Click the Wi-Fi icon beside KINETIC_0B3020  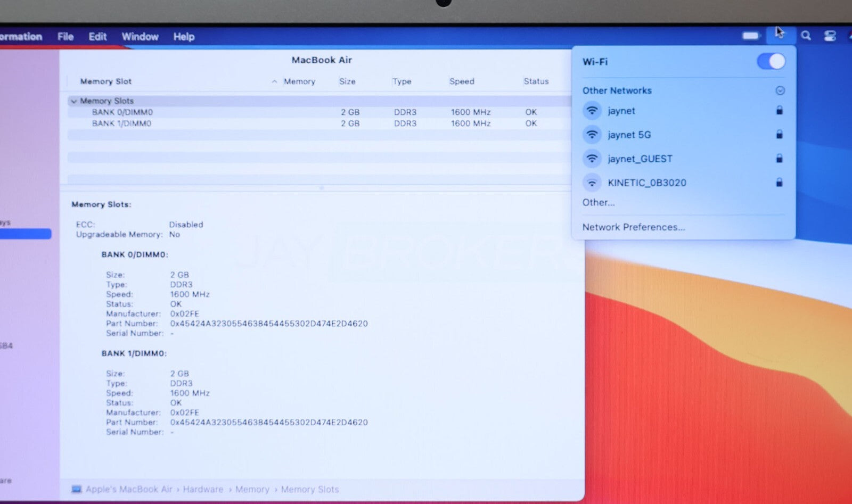pyautogui.click(x=592, y=183)
